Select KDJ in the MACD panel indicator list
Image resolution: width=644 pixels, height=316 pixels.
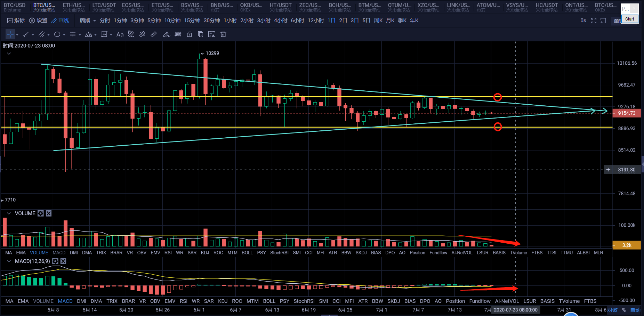click(x=223, y=301)
